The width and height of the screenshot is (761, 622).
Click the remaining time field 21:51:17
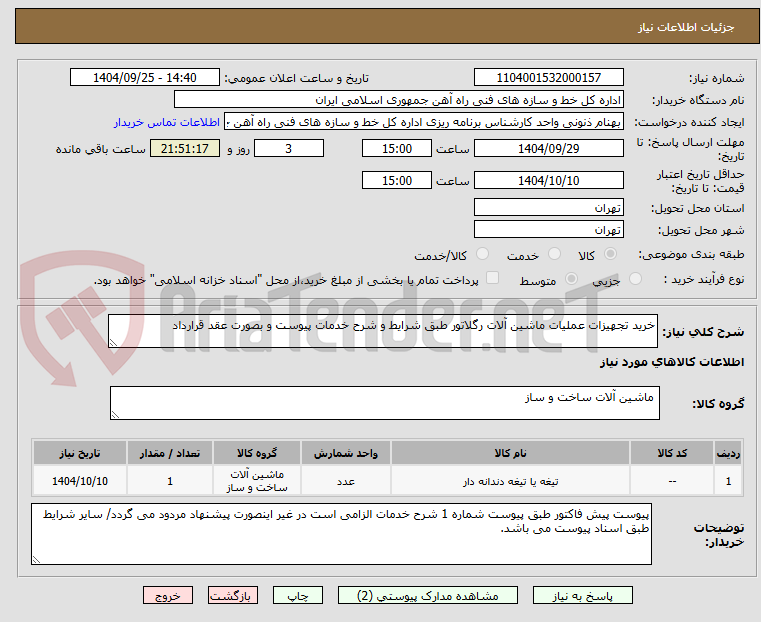point(185,148)
